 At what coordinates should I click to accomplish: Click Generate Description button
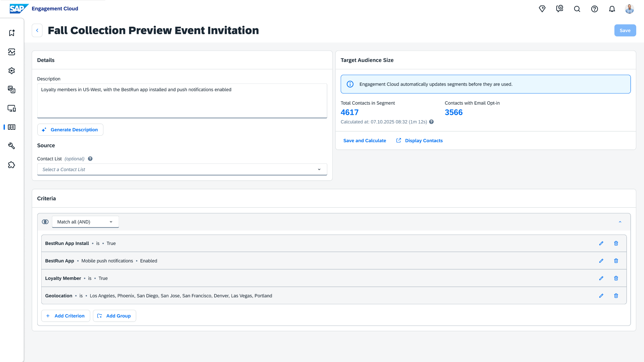click(x=70, y=130)
